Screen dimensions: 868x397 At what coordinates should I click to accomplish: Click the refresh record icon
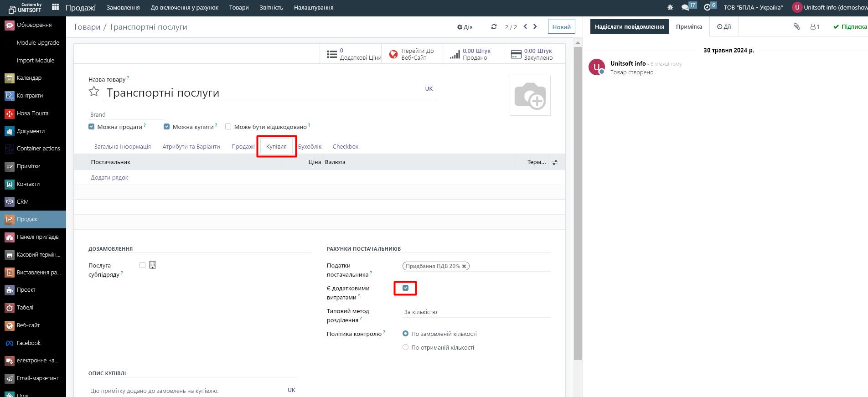(x=494, y=27)
